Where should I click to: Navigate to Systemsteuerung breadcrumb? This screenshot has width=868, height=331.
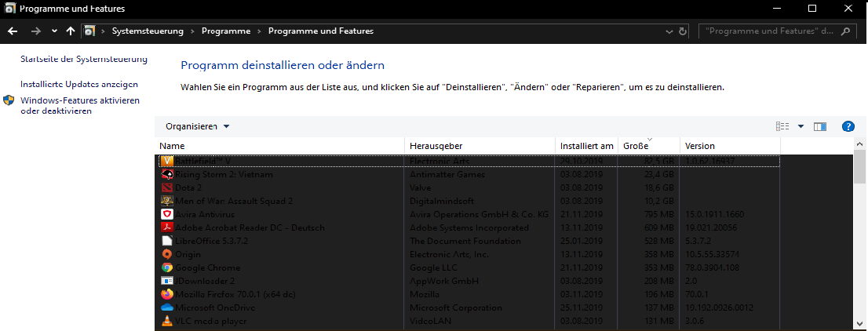[x=148, y=31]
